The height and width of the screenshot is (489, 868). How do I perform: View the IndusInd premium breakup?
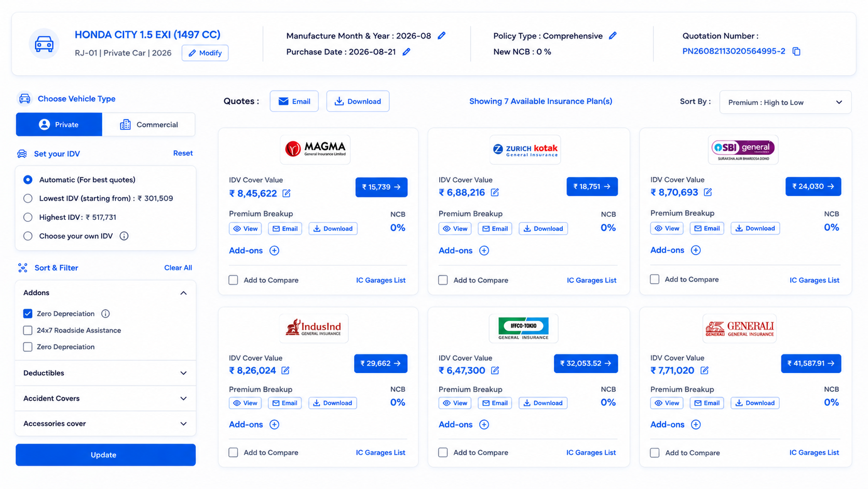[x=246, y=403]
